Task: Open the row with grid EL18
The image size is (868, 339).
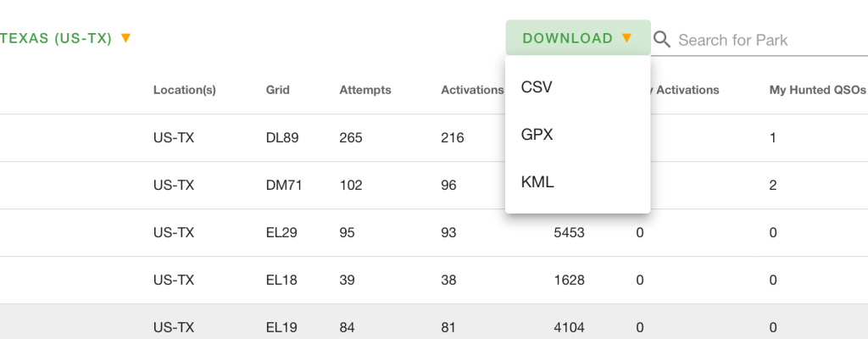Action: coord(281,280)
